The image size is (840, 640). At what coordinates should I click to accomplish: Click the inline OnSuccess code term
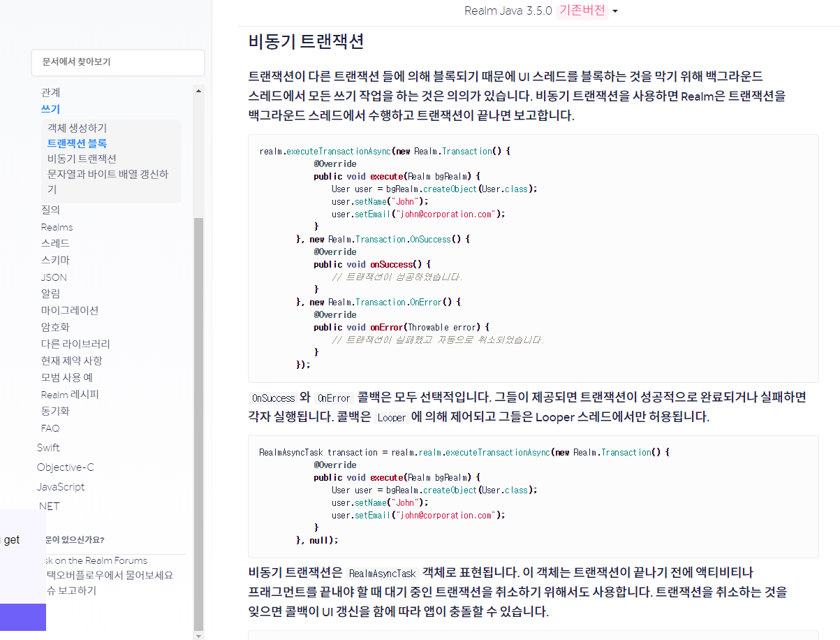pos(273,398)
